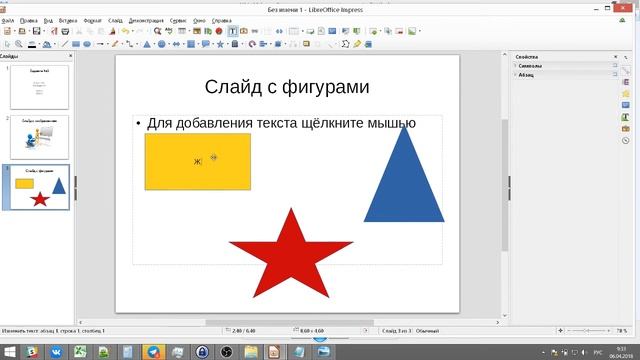The width and height of the screenshot is (640, 360).
Task: Open the Правка menu
Action: pyautogui.click(x=29, y=20)
